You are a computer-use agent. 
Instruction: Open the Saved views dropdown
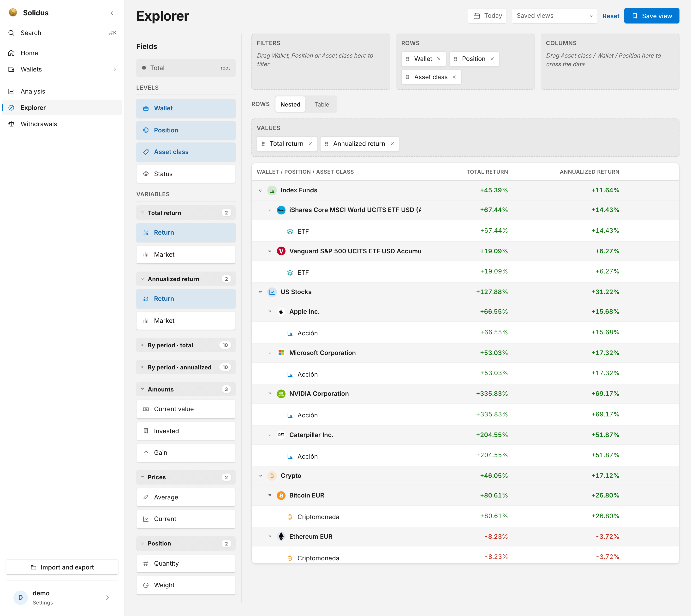coord(554,16)
